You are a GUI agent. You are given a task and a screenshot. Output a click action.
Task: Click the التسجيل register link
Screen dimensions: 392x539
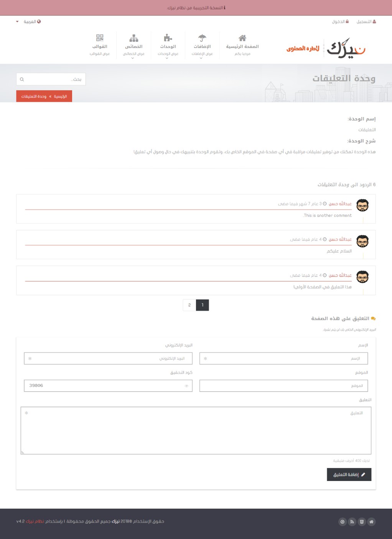[x=366, y=22]
